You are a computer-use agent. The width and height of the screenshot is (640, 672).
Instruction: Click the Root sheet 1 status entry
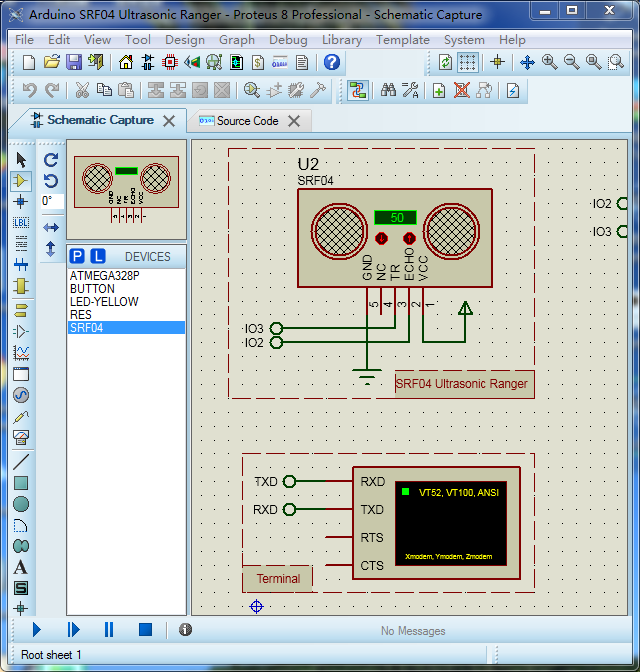coord(51,655)
